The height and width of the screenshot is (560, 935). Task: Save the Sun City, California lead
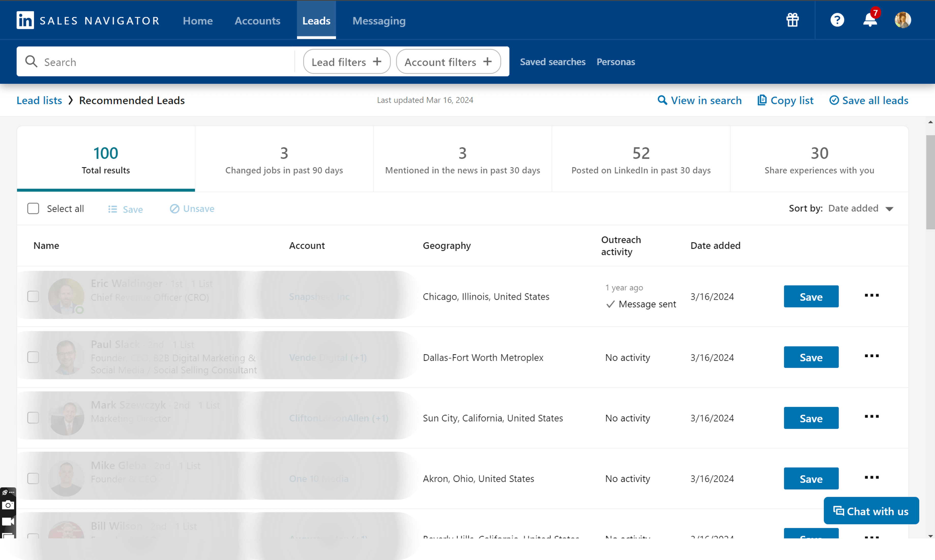pyautogui.click(x=811, y=418)
